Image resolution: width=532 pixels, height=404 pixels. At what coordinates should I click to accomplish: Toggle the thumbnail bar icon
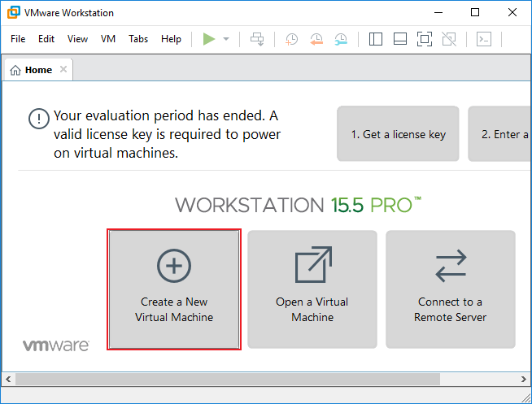point(400,39)
